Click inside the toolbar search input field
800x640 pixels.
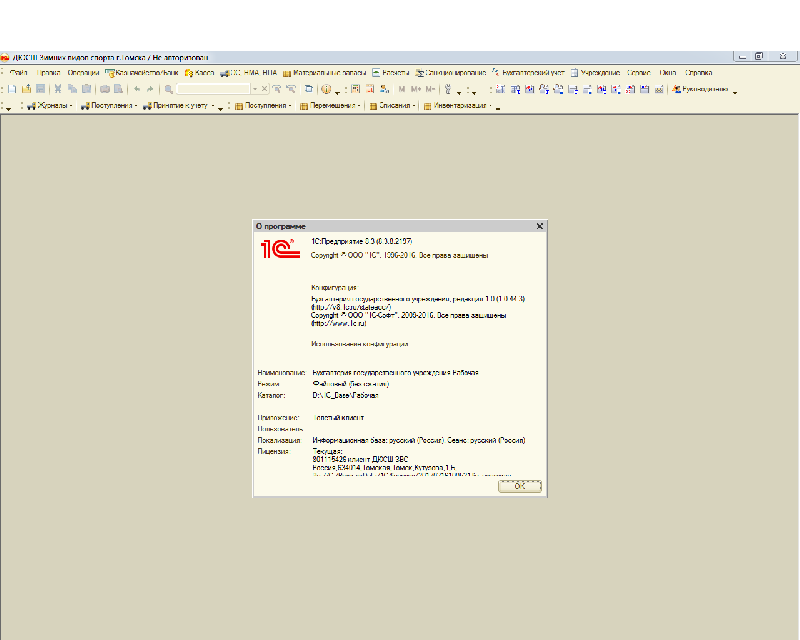point(213,89)
